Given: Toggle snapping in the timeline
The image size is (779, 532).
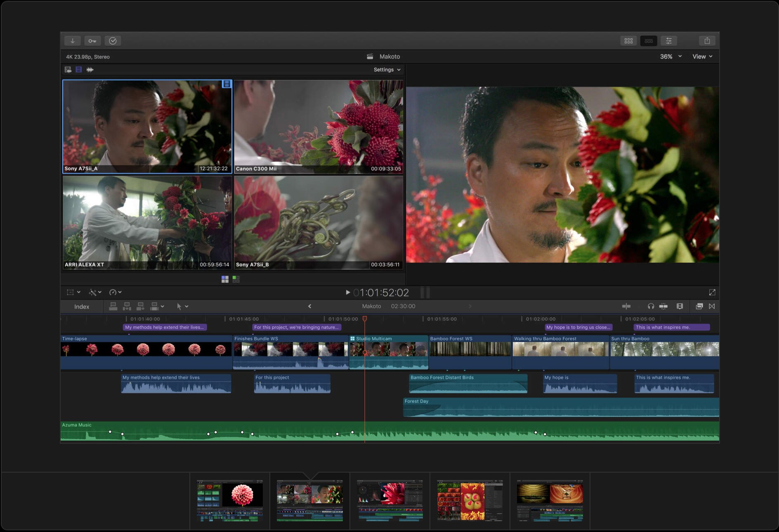Looking at the screenshot, I should click(x=663, y=306).
